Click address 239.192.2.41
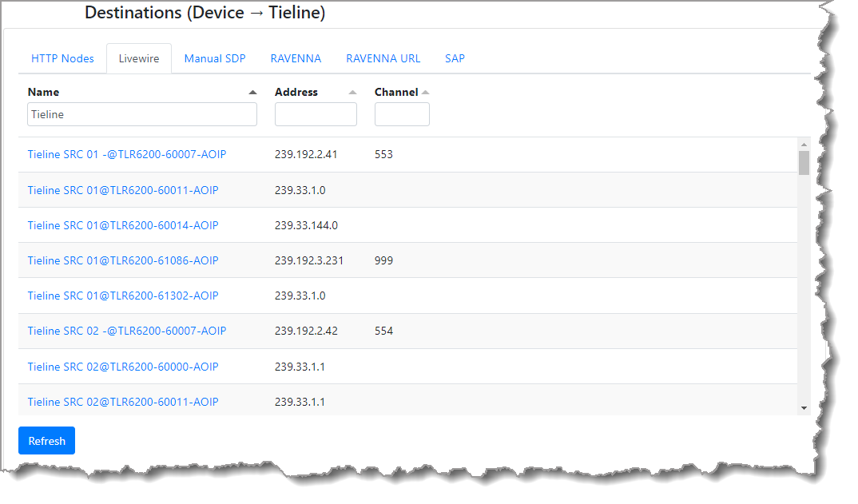The width and height of the screenshot is (858, 504). pyautogui.click(x=306, y=154)
